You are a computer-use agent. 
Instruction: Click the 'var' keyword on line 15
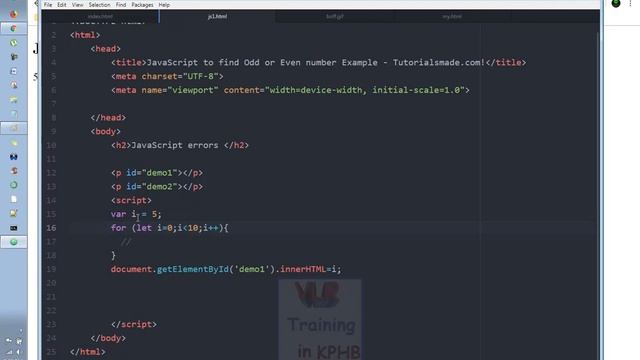click(x=118, y=214)
